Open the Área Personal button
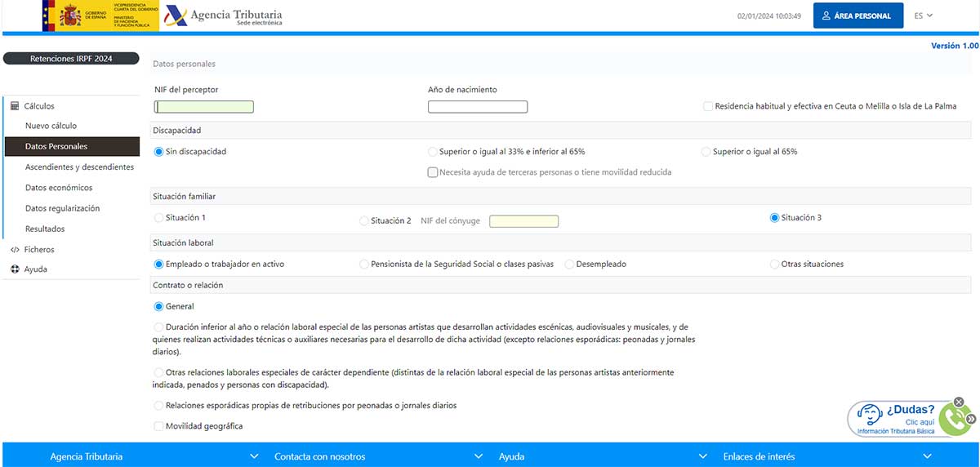The height and width of the screenshot is (467, 980). [858, 16]
